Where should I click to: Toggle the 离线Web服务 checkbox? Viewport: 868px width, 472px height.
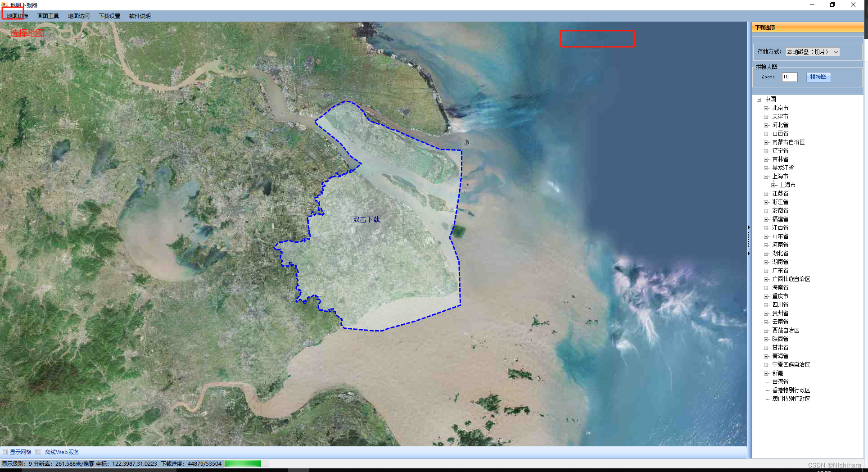click(x=38, y=452)
